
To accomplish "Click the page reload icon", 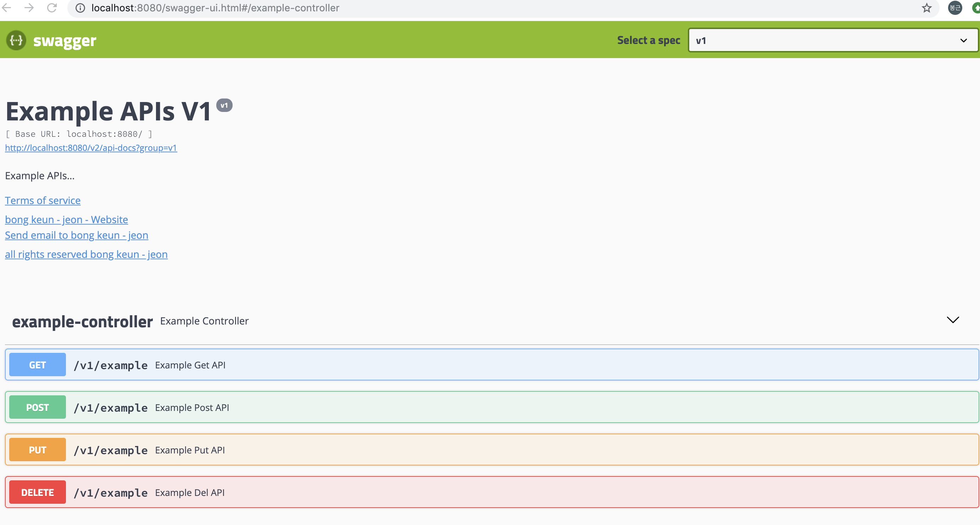I will pos(52,7).
